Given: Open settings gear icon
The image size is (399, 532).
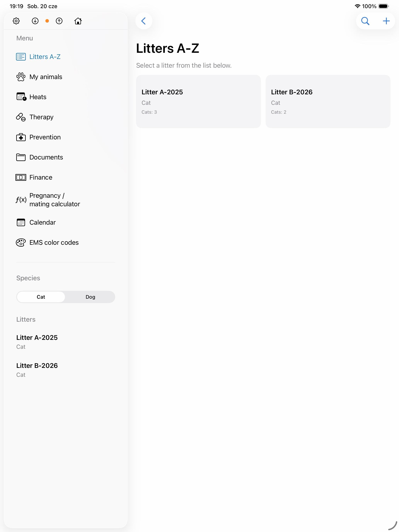Looking at the screenshot, I should click(16, 21).
